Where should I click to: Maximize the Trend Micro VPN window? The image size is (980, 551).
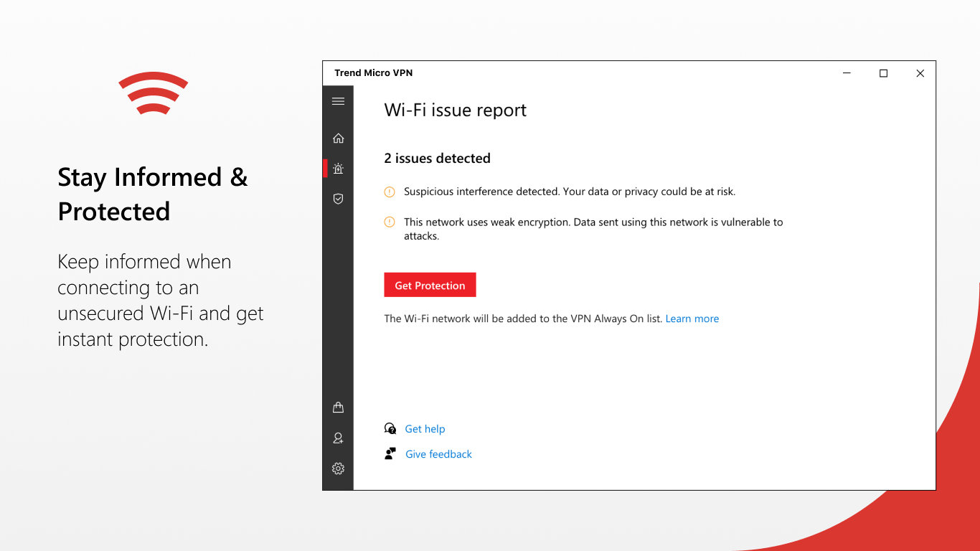[883, 72]
